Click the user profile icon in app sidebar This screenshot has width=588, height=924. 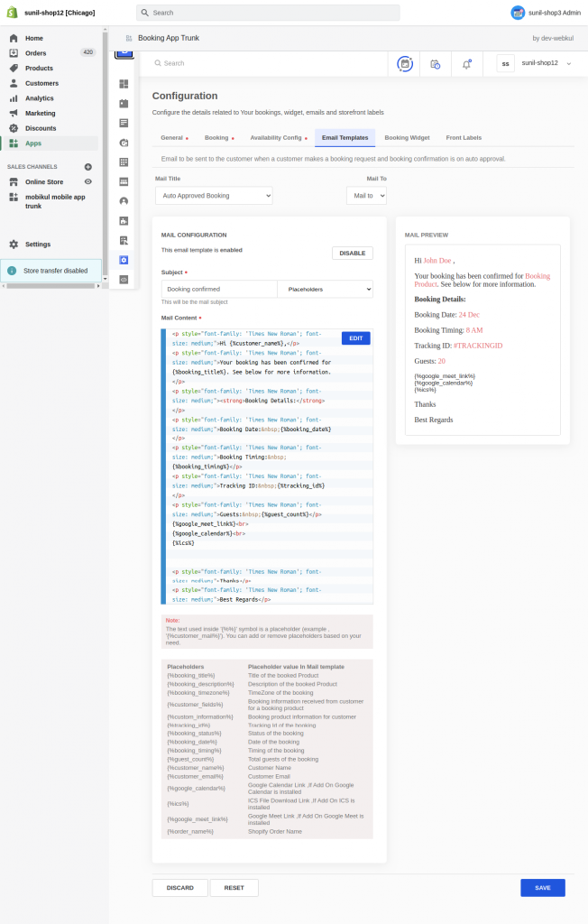coord(124,201)
